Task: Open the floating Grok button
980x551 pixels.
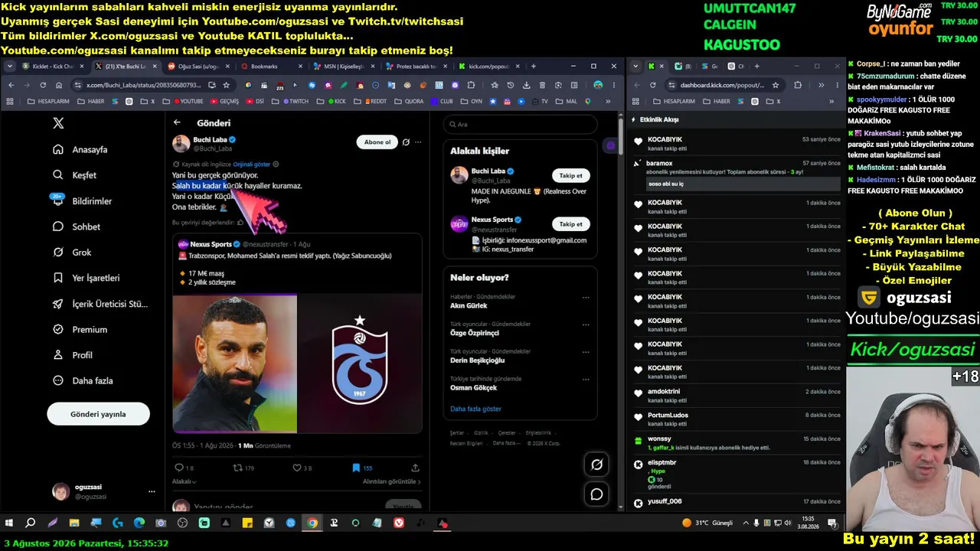Action: click(x=596, y=464)
